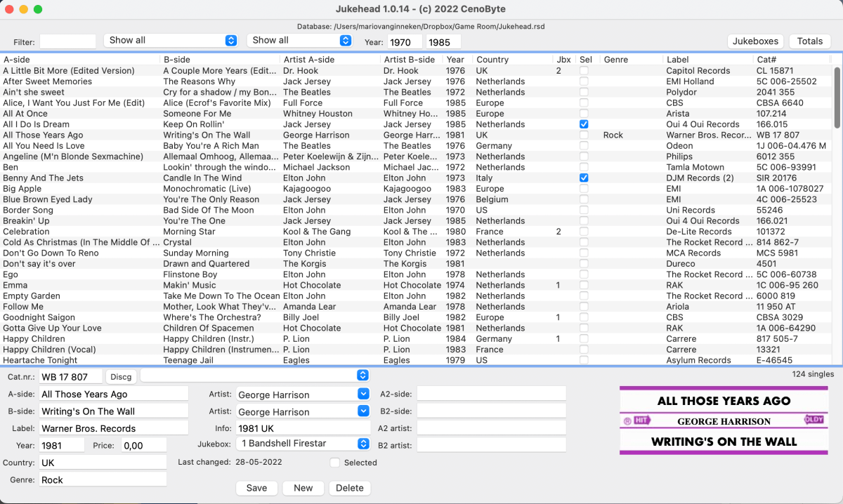The width and height of the screenshot is (843, 504).
Task: Uncheck the Sel checkbox for "All I Do Is Dream"
Action: [583, 124]
